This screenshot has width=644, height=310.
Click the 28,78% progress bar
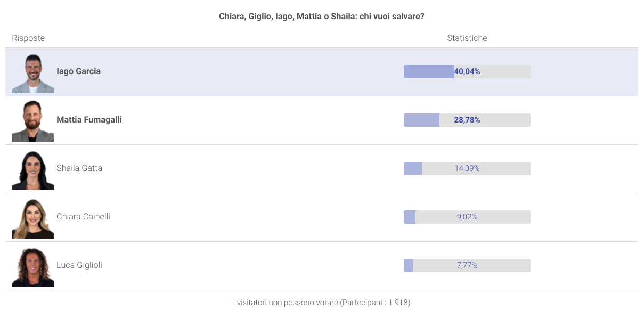467,120
